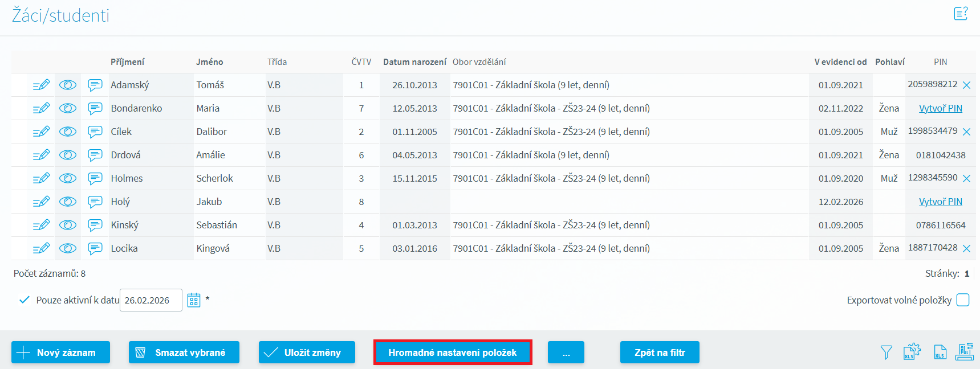Open the view eye icon for Bondarenko
The width and height of the screenshot is (980, 369).
[68, 108]
